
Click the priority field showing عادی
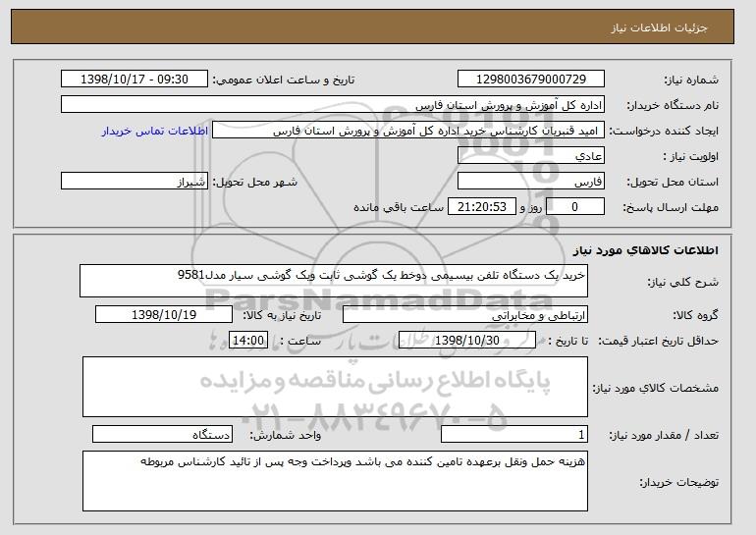coord(531,156)
